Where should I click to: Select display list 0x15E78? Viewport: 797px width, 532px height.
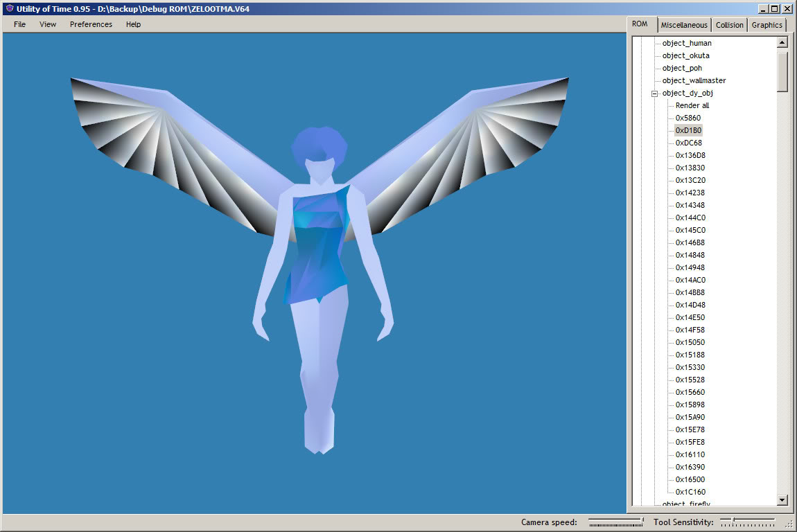pos(690,429)
